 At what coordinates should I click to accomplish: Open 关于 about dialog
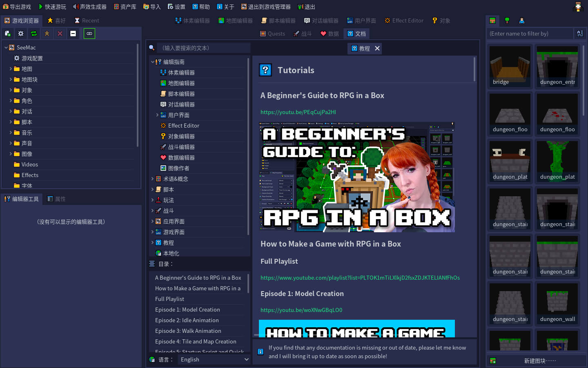225,7
